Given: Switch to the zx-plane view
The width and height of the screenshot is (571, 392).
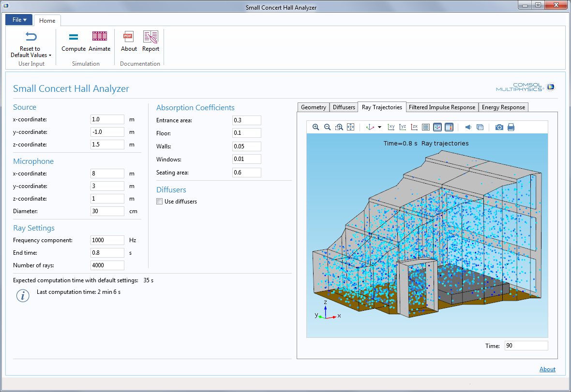Looking at the screenshot, I should (x=414, y=127).
